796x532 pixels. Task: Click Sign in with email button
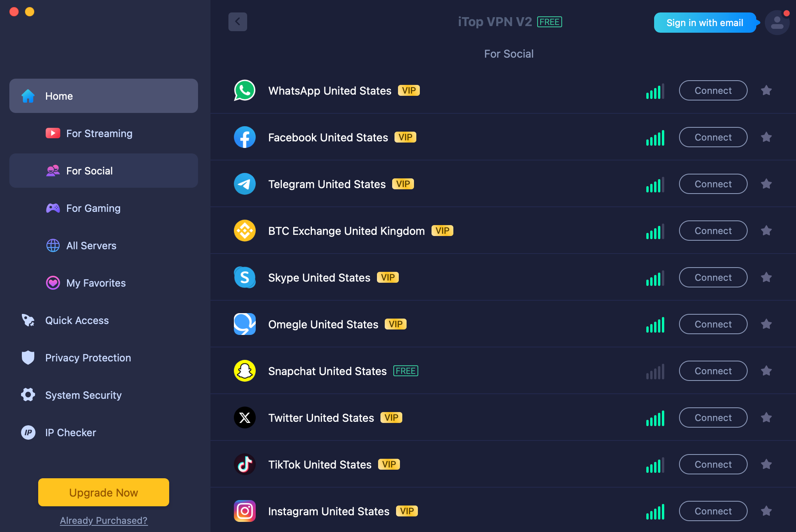(704, 22)
